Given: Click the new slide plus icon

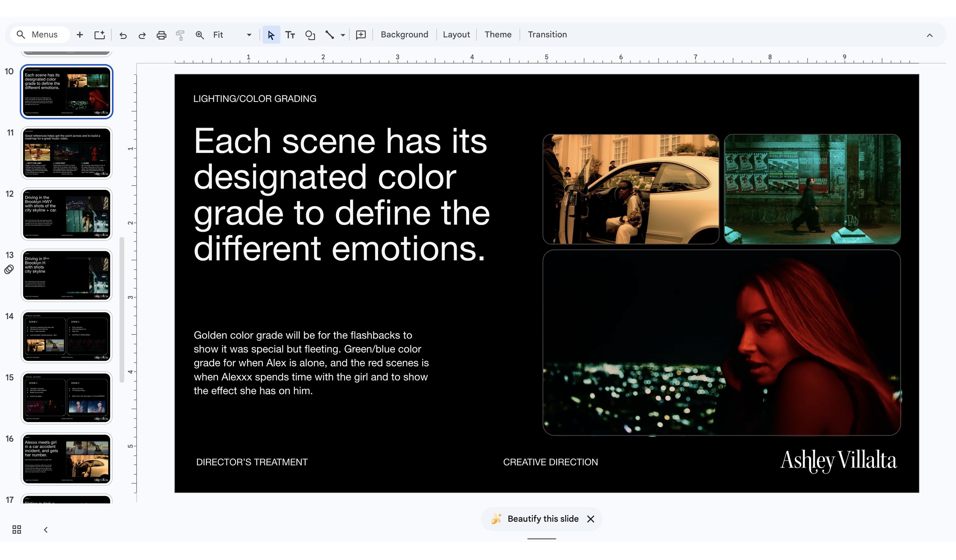Looking at the screenshot, I should coord(80,35).
